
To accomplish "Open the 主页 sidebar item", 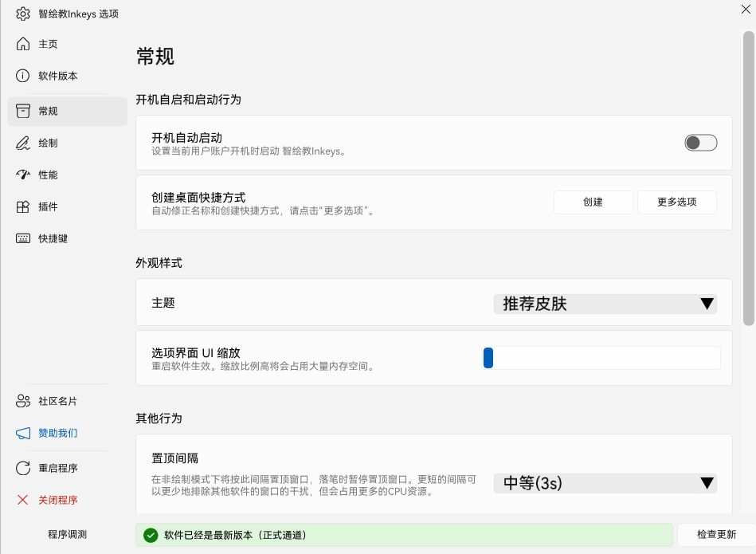I will [68, 44].
